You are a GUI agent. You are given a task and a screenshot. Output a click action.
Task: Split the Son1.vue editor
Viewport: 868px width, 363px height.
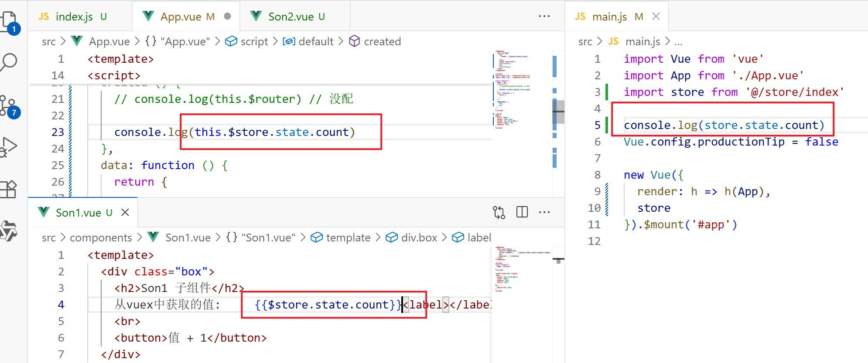point(522,212)
